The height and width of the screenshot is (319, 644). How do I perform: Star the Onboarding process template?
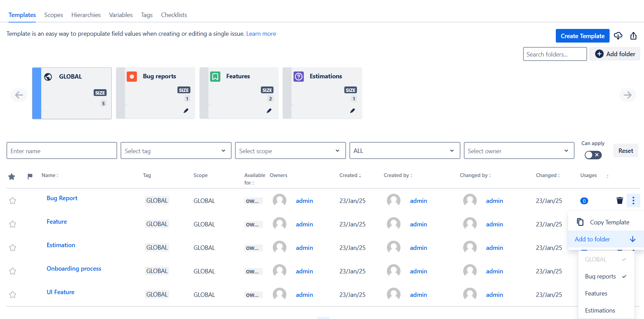point(13,271)
